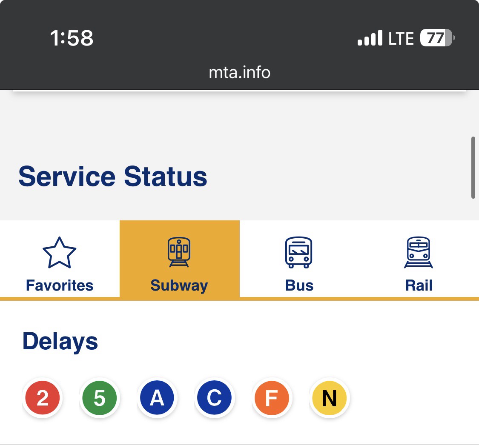
Task: Tap the mta.info address bar
Action: click(239, 72)
